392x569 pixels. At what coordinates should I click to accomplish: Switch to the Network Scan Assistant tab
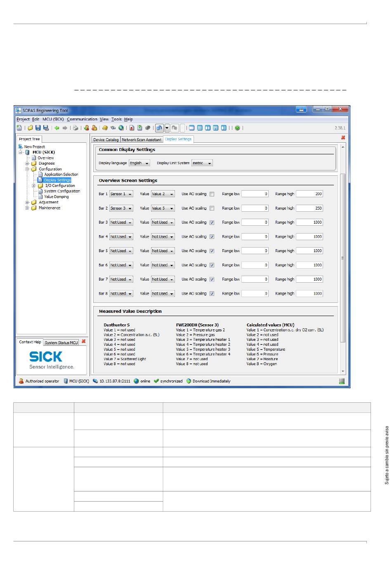[142, 139]
